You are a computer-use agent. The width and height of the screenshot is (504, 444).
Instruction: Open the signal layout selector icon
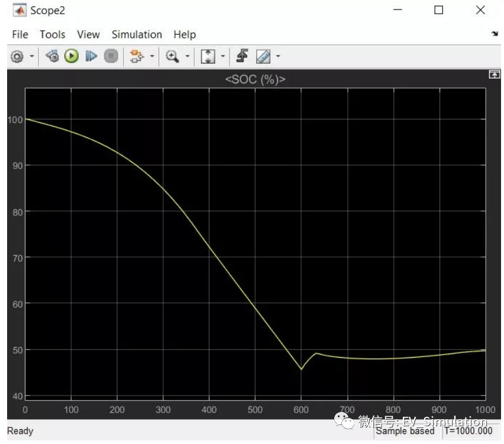137,56
